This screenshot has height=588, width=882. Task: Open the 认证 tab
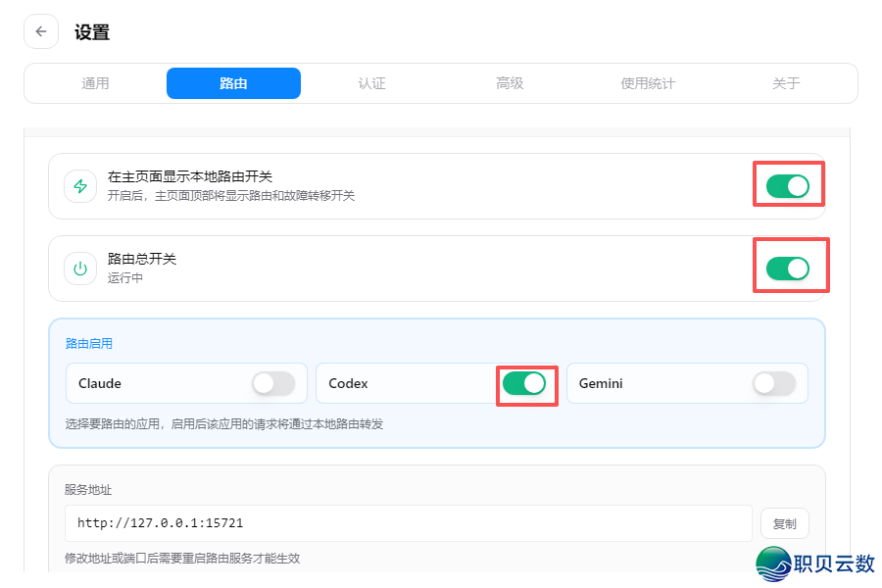coord(371,83)
